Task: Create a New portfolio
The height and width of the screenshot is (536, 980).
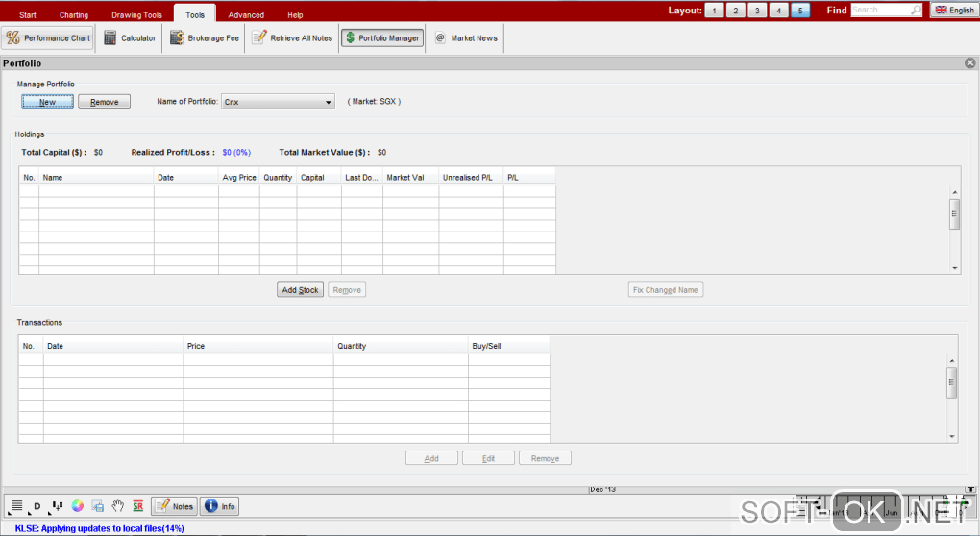Action: click(47, 102)
